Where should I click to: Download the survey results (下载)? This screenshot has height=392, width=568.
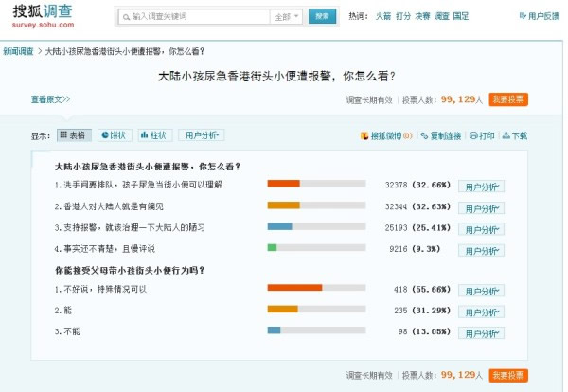pos(515,136)
